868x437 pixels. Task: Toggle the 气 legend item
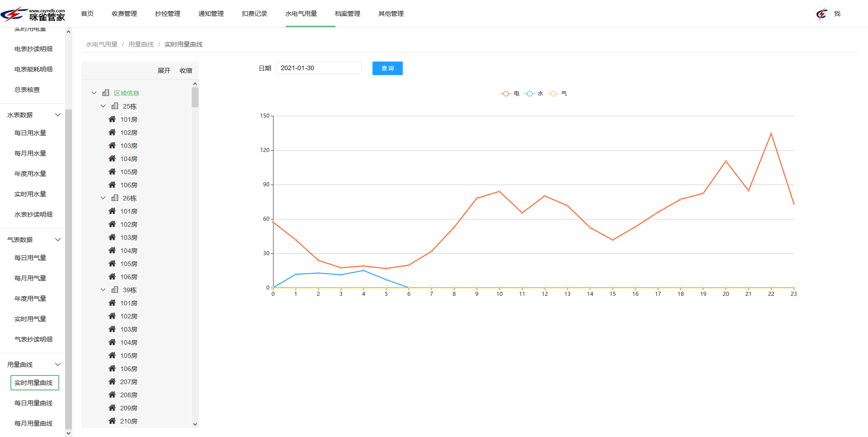[x=557, y=93]
